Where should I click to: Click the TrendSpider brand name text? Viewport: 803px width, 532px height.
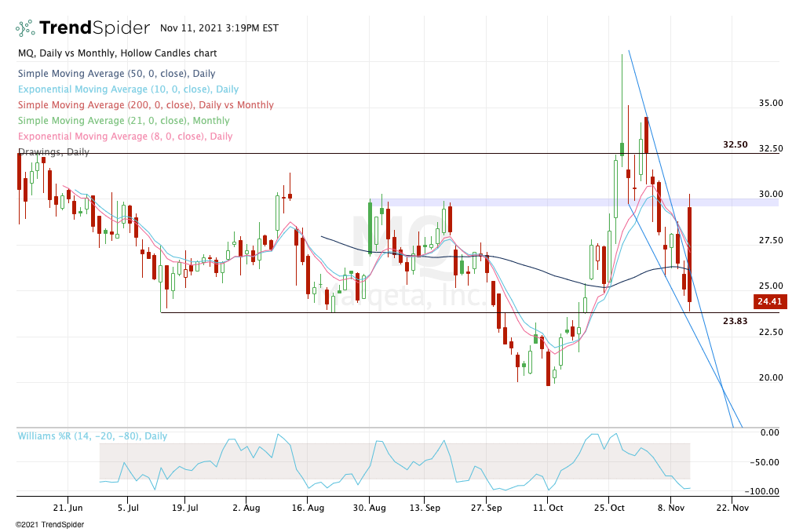click(94, 28)
